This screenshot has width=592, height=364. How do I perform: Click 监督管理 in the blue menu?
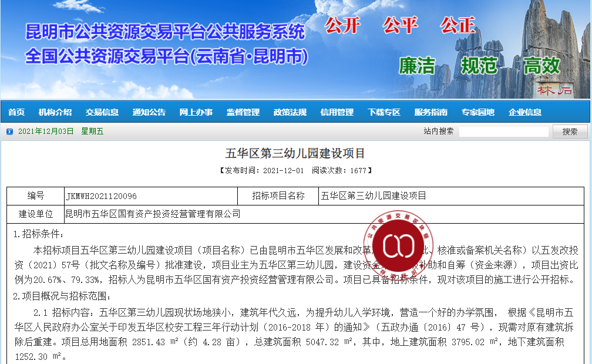click(x=243, y=112)
